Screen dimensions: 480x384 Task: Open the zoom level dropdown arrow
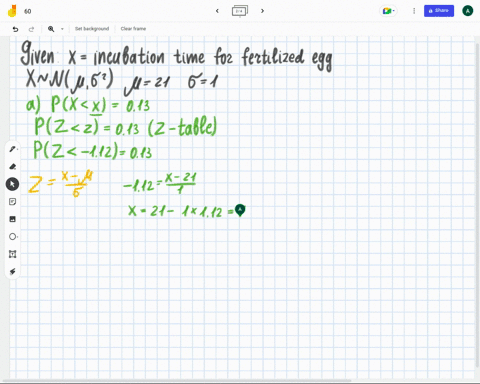point(62,29)
